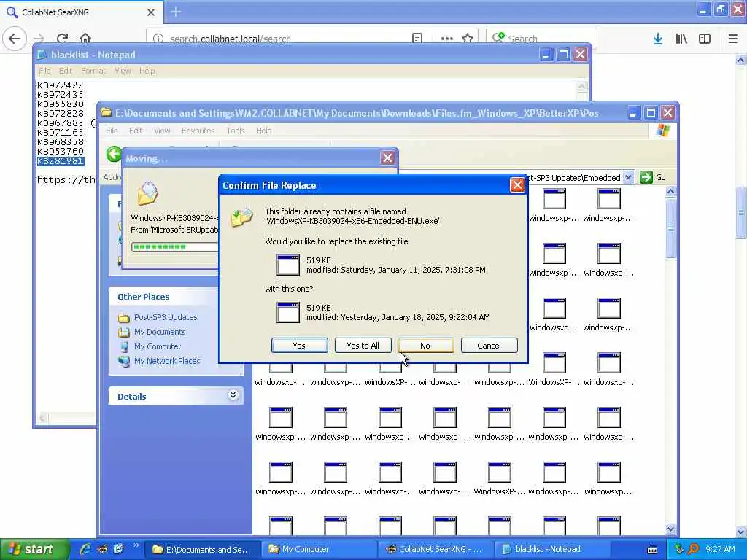The width and height of the screenshot is (747, 560).
Task: Click Windows flag logo in Explorer
Action: (x=662, y=131)
